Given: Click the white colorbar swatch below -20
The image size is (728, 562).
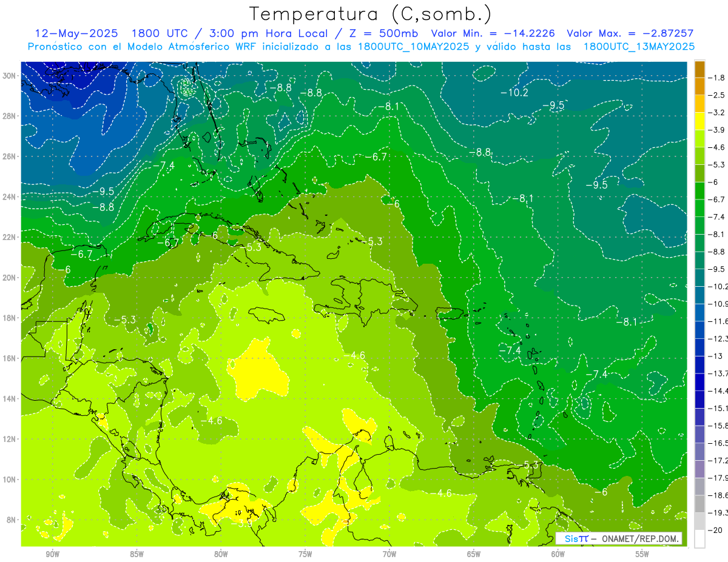Looking at the screenshot, I should point(699,538).
